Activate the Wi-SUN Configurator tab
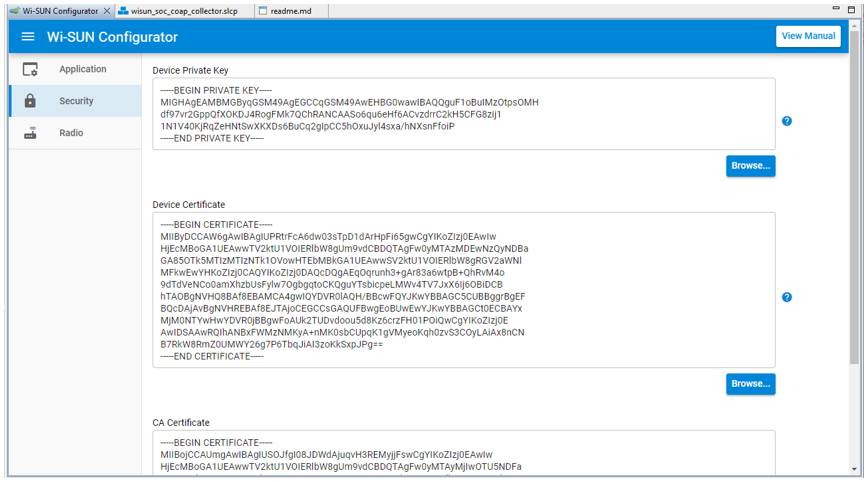This screenshot has height=482, width=867. (x=55, y=11)
